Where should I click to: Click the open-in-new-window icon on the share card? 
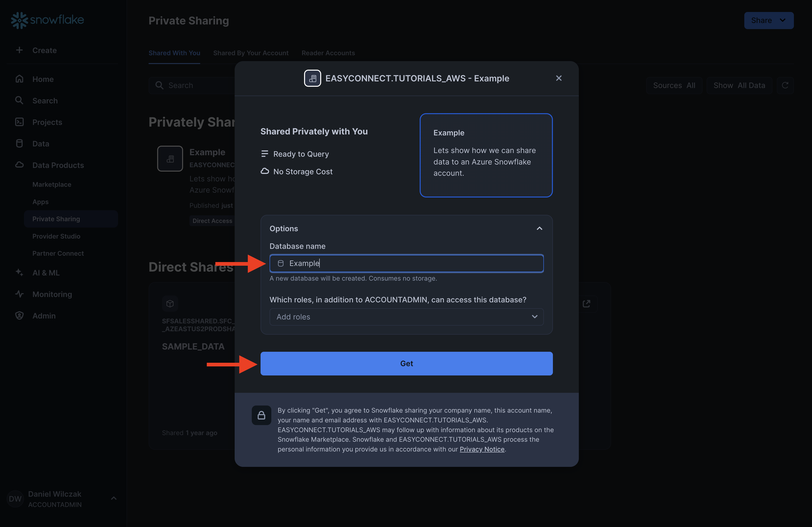pos(586,304)
